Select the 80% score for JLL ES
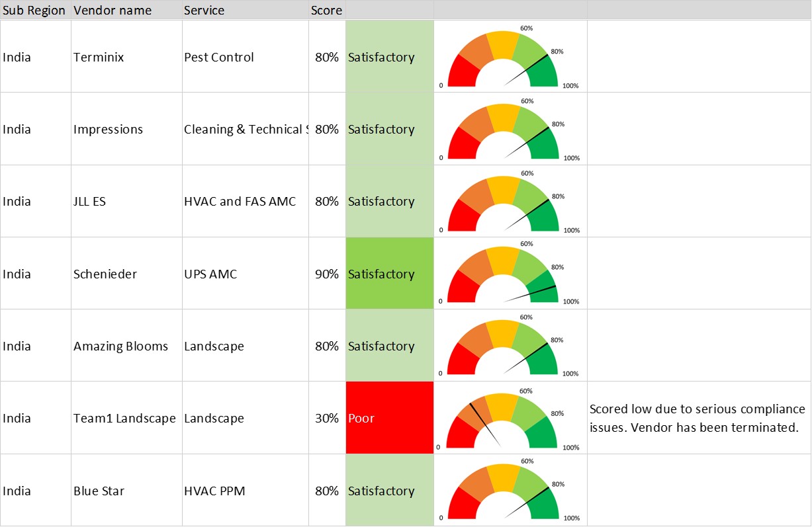This screenshot has height=527, width=812. pyautogui.click(x=327, y=202)
